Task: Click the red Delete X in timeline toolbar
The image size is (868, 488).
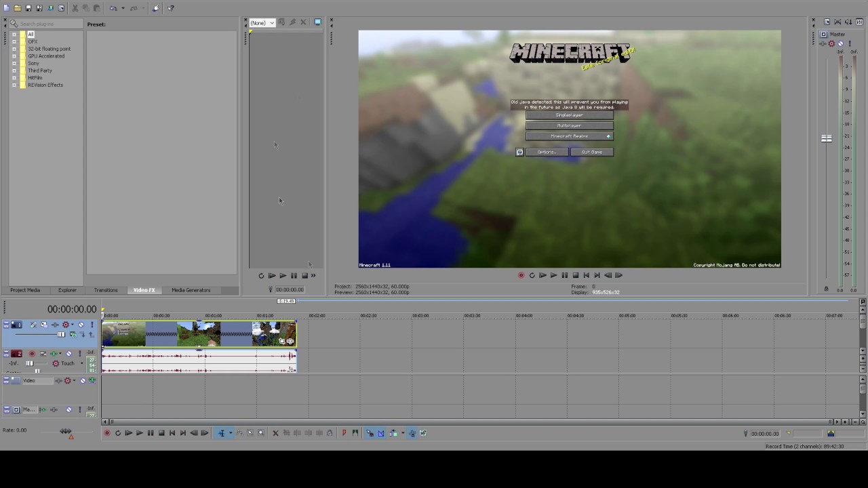Action: point(275,433)
